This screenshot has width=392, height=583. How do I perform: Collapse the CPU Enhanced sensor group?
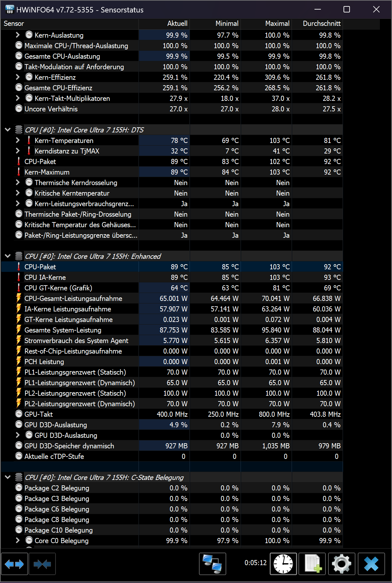(x=8, y=256)
